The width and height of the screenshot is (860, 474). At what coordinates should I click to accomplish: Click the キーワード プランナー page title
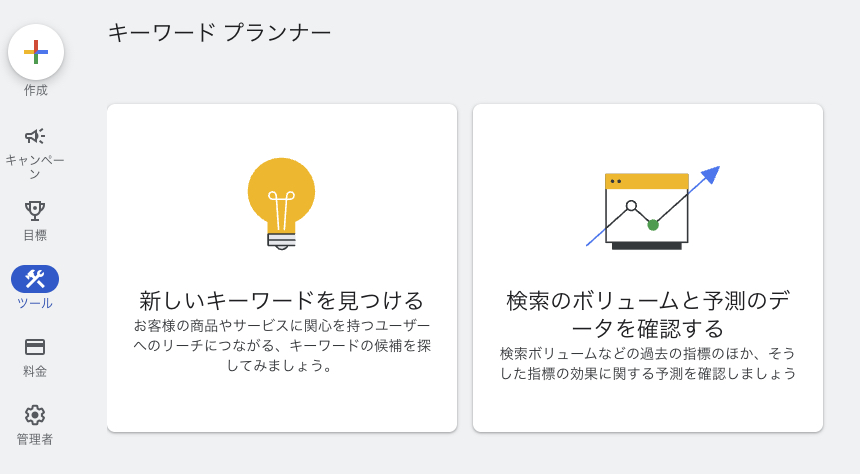coord(219,33)
